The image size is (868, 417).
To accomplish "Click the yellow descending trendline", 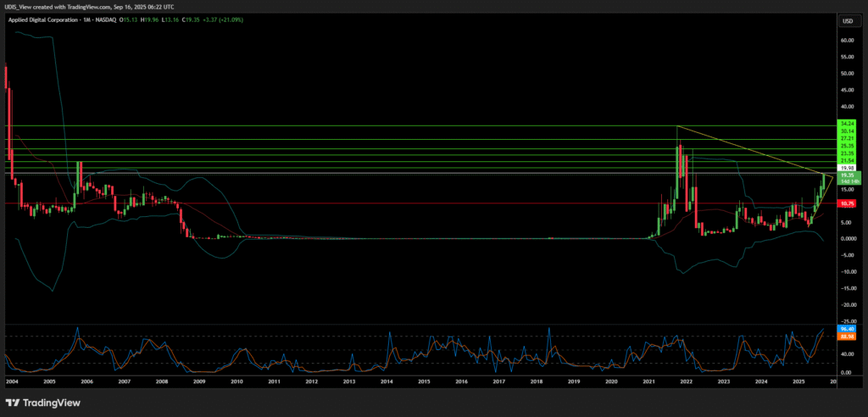I will pyautogui.click(x=746, y=147).
